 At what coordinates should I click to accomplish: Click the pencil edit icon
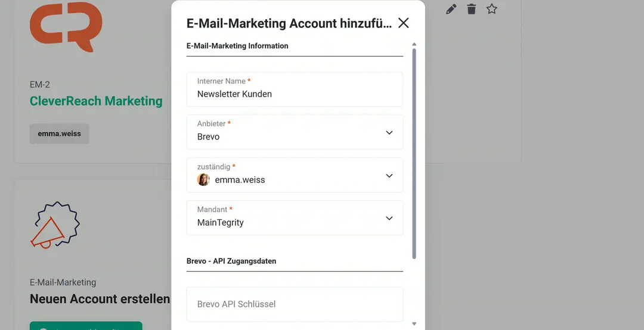(x=451, y=9)
